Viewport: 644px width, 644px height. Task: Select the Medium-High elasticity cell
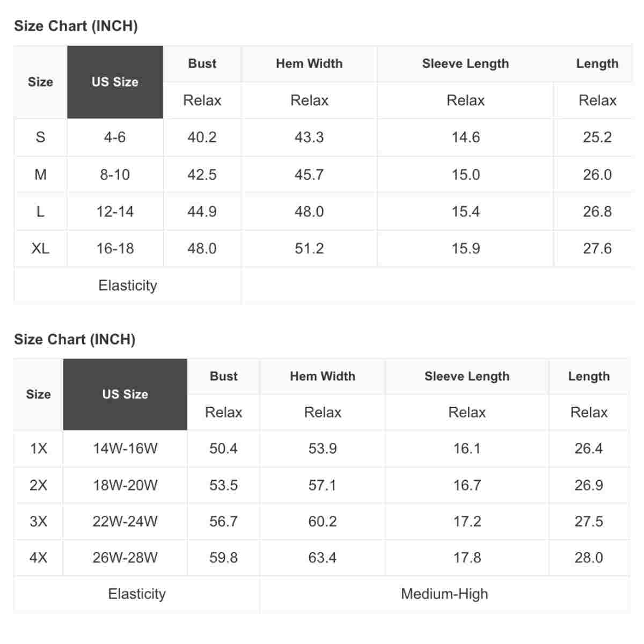click(x=444, y=594)
